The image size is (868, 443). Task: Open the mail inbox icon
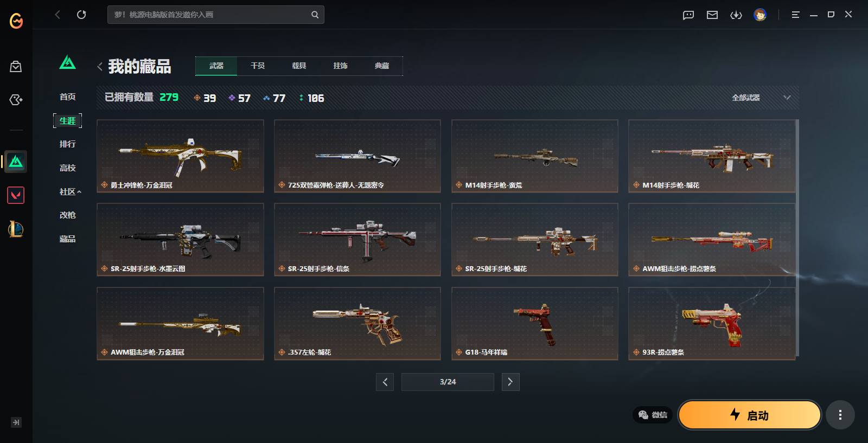click(x=712, y=15)
